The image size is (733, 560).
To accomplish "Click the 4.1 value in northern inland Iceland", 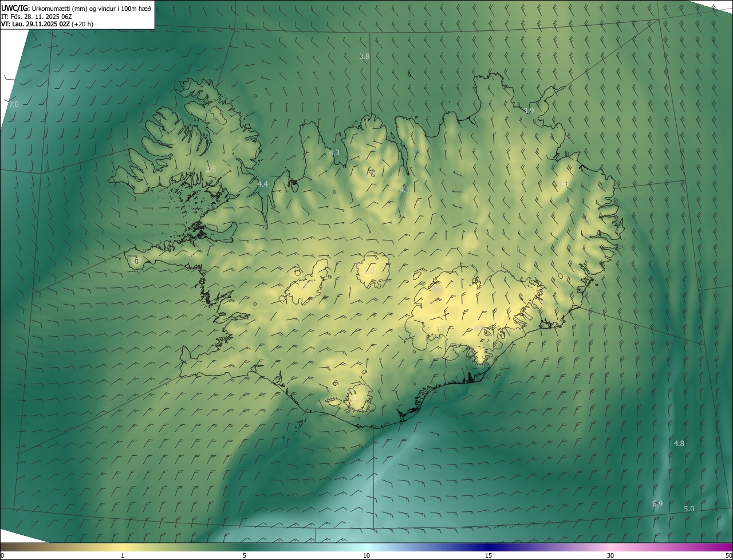I will [404, 190].
